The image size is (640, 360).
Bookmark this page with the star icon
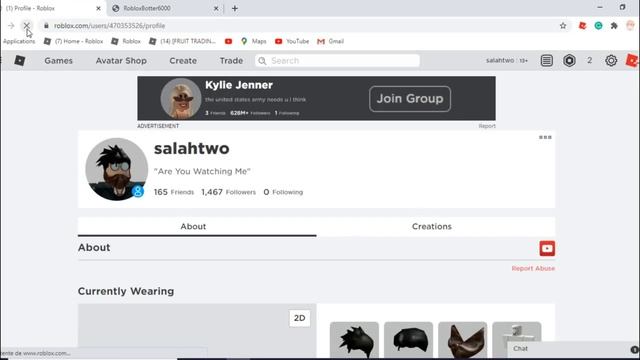[x=563, y=25]
